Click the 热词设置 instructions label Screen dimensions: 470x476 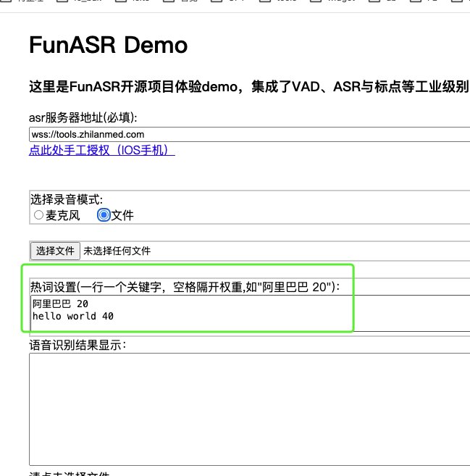(185, 287)
